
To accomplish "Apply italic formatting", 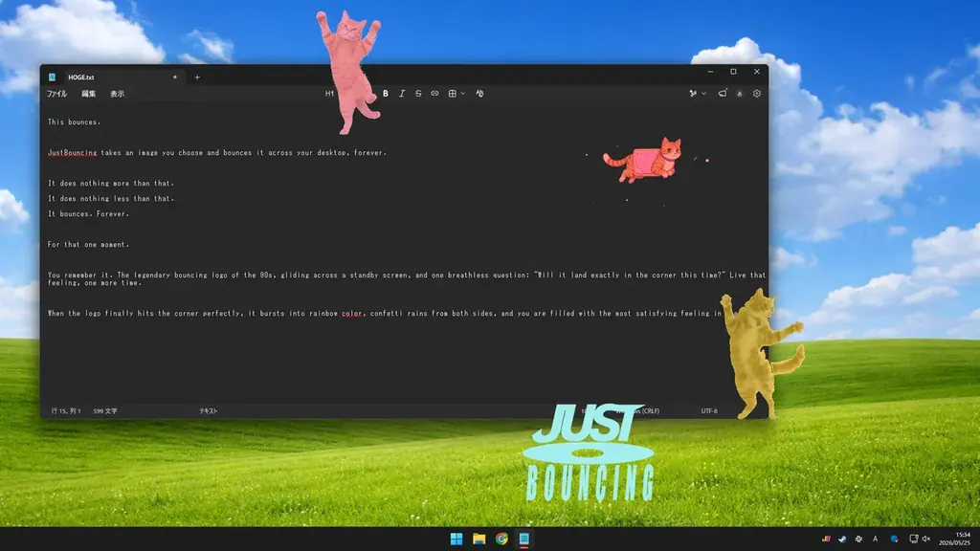I will 402,94.
